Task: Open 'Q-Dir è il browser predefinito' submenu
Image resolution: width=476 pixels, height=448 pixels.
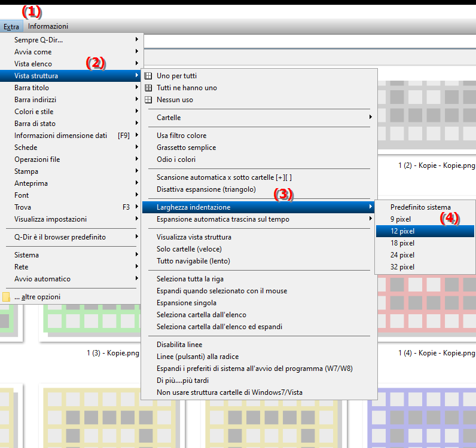Action: tap(70, 237)
